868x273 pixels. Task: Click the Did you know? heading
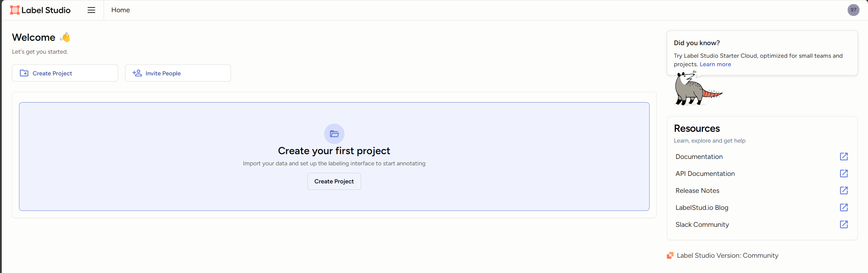[697, 43]
